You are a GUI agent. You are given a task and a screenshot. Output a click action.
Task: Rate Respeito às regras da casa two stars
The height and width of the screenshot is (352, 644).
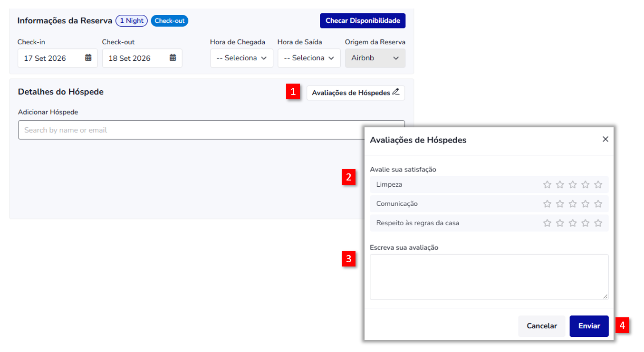coord(560,223)
